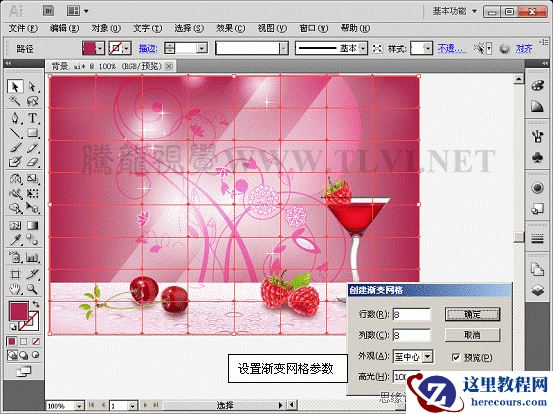
Task: Select the Magic Wand tool
Action: [15, 101]
